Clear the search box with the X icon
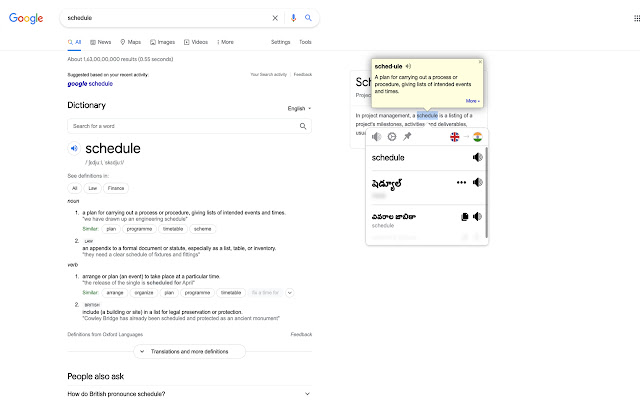This screenshot has width=640, height=400. pos(276,18)
